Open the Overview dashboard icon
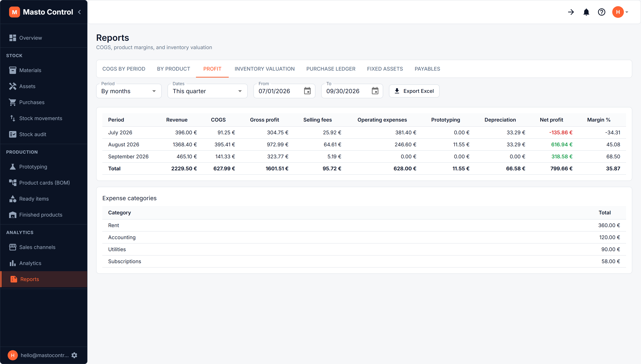The height and width of the screenshot is (364, 641). [13, 38]
